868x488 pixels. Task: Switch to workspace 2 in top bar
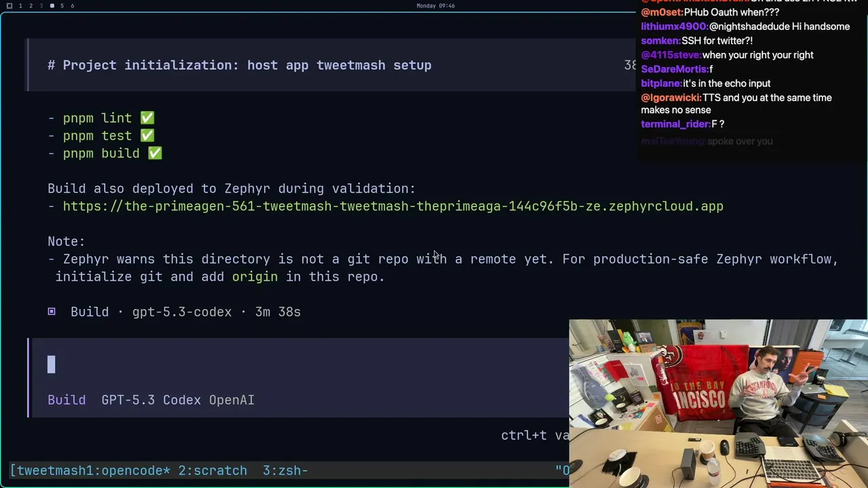(x=31, y=6)
